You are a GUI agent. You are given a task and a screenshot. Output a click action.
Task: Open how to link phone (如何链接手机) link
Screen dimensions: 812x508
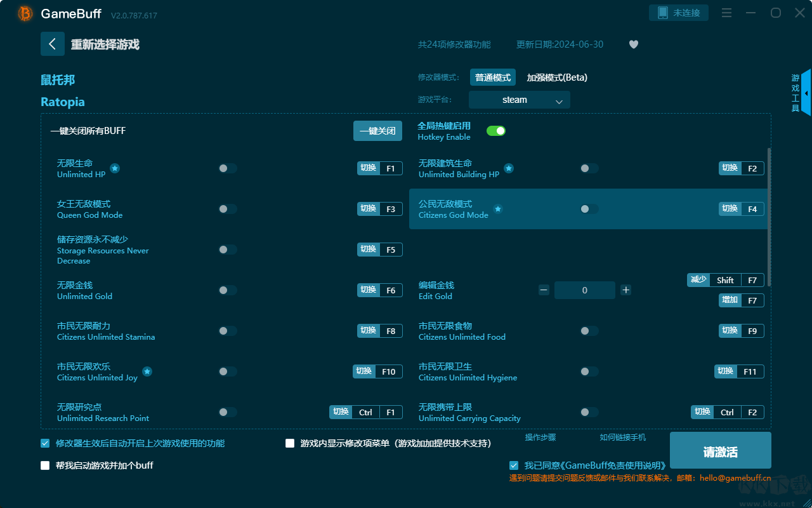click(x=623, y=438)
